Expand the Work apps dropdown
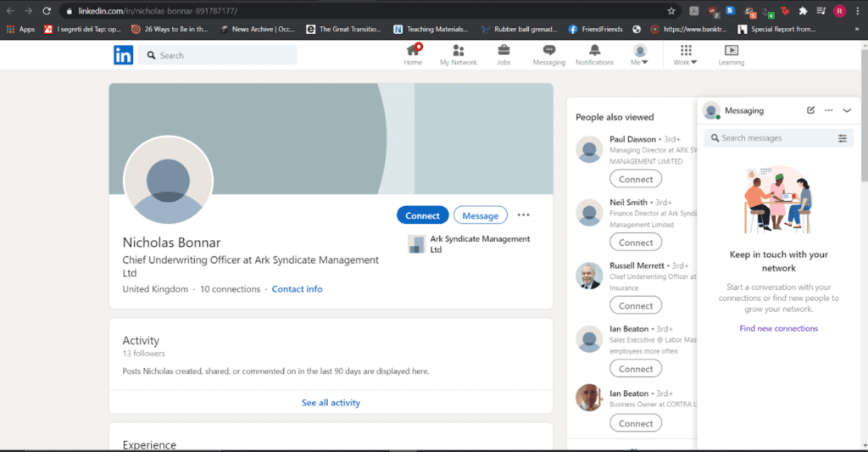Viewport: 868px width, 452px height. click(685, 55)
